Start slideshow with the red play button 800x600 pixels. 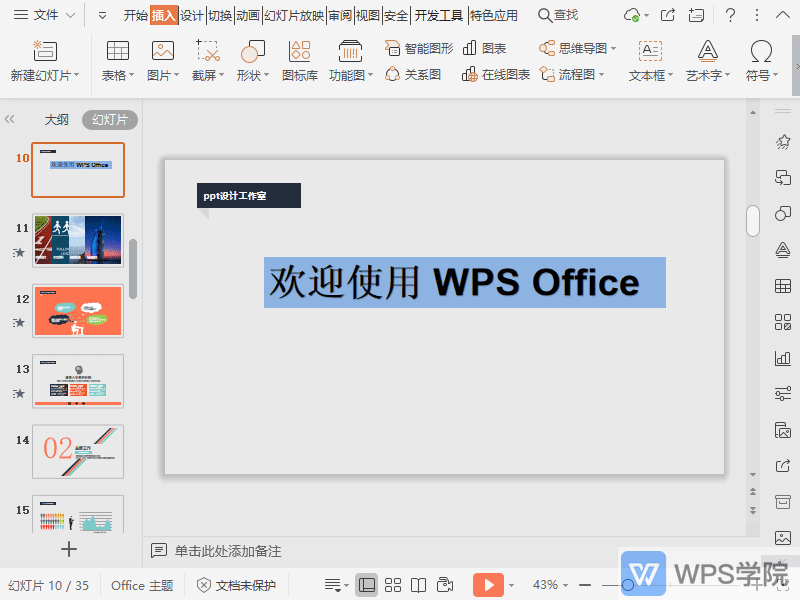tap(488, 584)
